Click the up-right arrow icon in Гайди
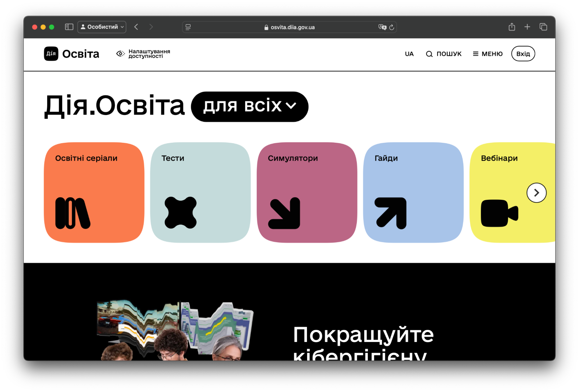Viewport: 579px width, 392px height. (x=391, y=213)
